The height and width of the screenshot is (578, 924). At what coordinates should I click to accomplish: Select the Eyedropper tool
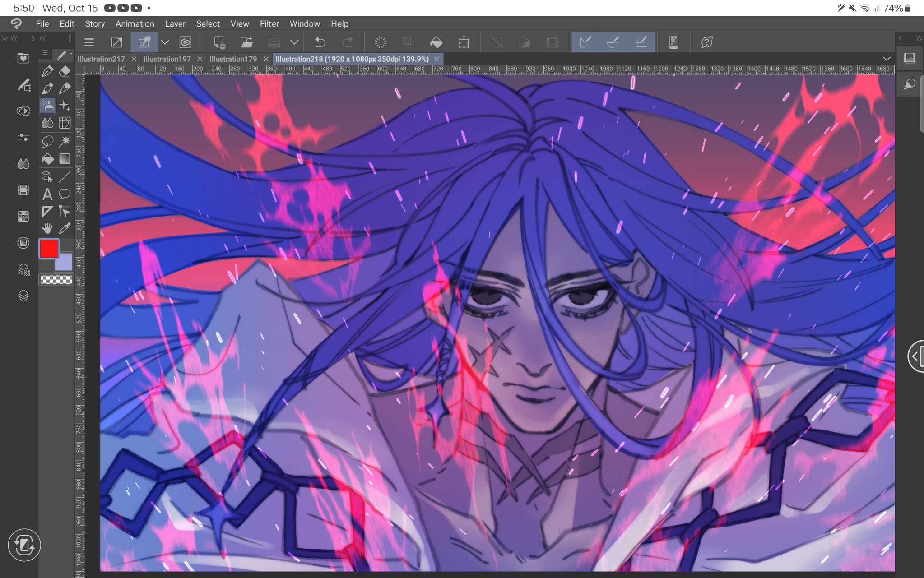(65, 228)
